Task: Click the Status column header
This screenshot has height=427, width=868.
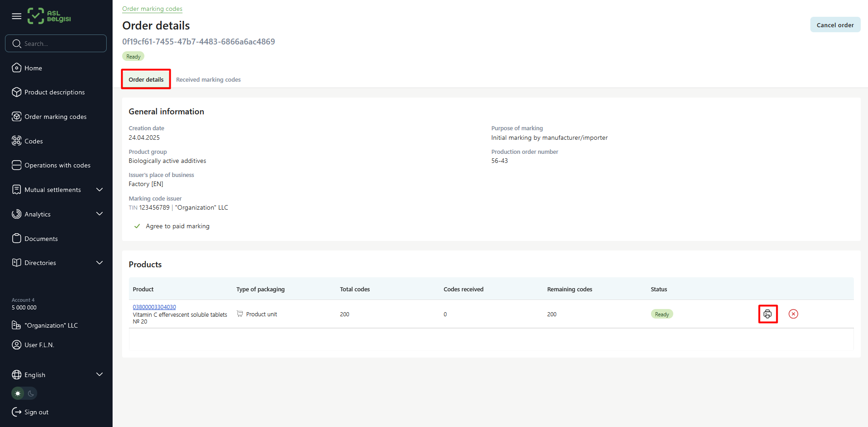Action: 659,289
